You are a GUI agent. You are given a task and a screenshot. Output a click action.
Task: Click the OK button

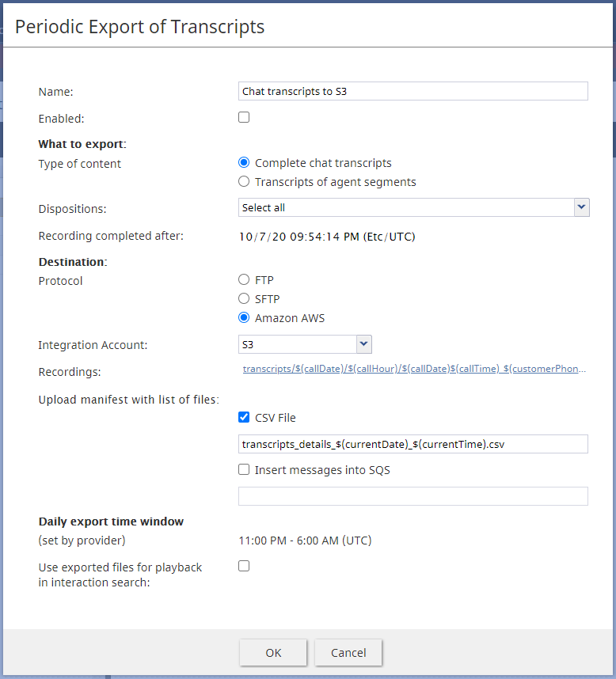pyautogui.click(x=273, y=653)
